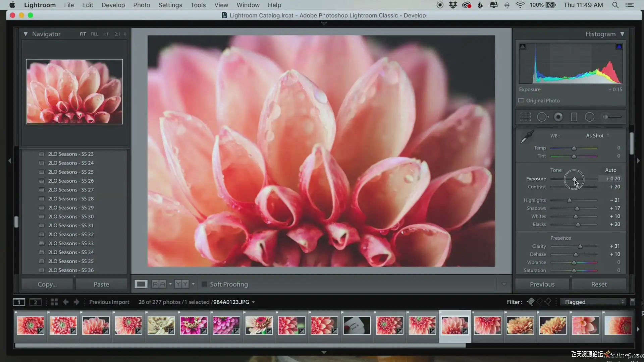
Task: Pick the White Balance eyedropper tool
Action: [527, 137]
